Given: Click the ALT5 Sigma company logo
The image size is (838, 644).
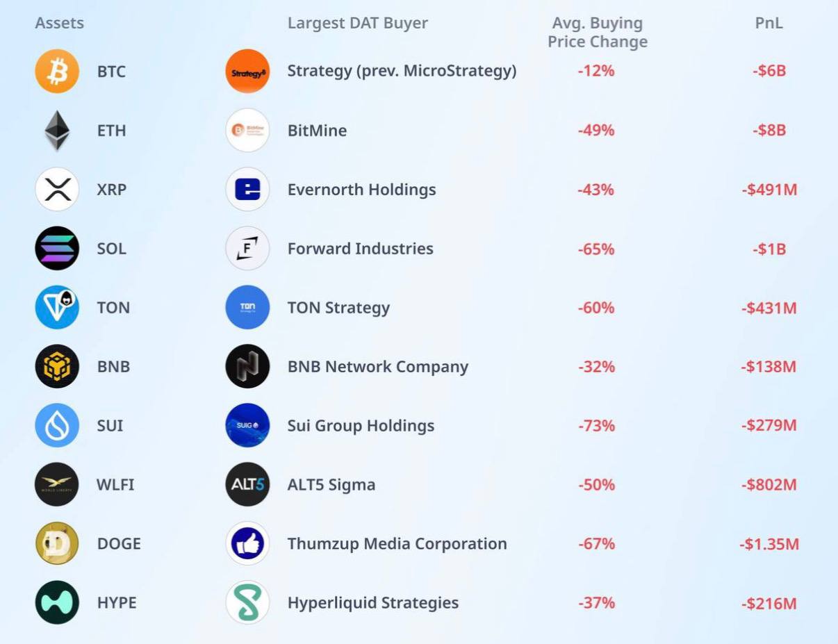Looking at the screenshot, I should click(x=247, y=484).
